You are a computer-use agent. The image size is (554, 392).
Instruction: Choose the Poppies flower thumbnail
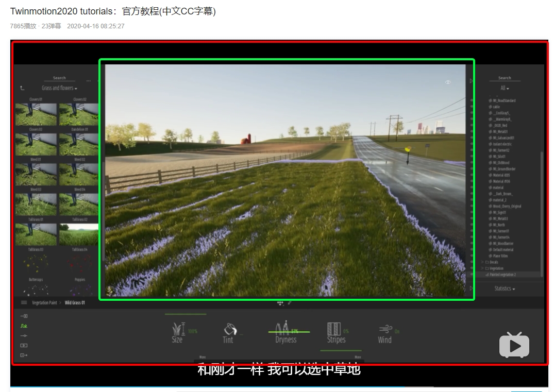pyautogui.click(x=79, y=264)
